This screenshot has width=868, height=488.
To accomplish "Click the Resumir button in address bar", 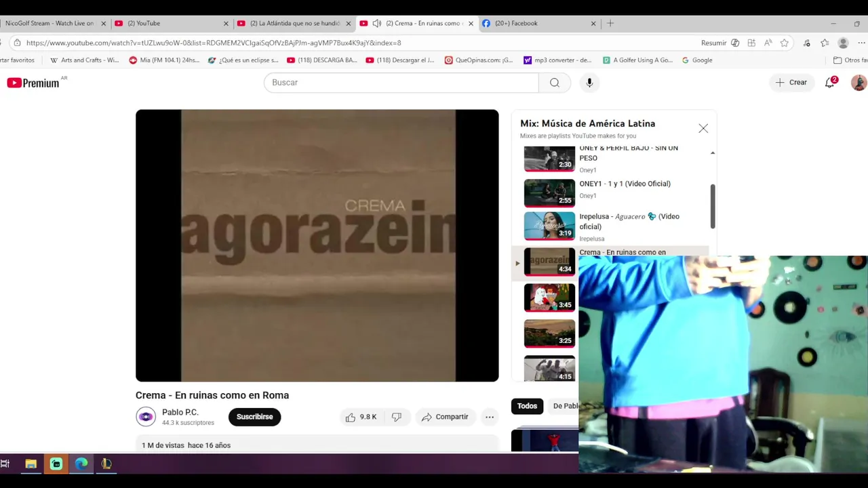I will pyautogui.click(x=713, y=43).
